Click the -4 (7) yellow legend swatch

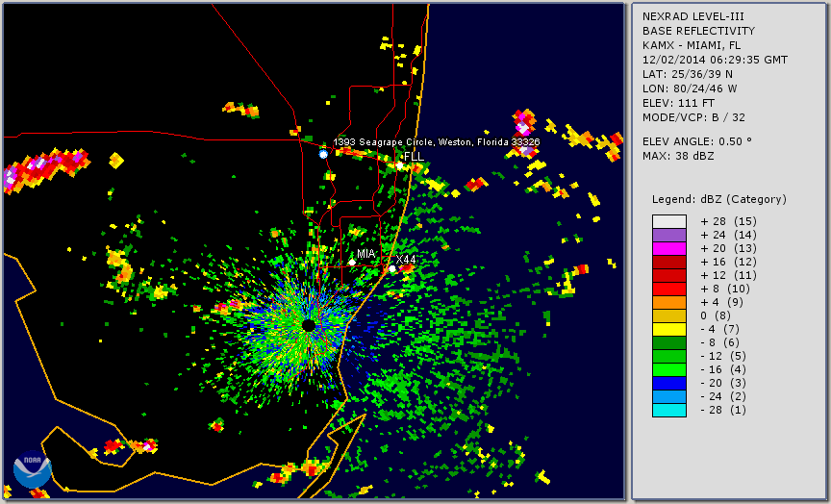coord(669,329)
